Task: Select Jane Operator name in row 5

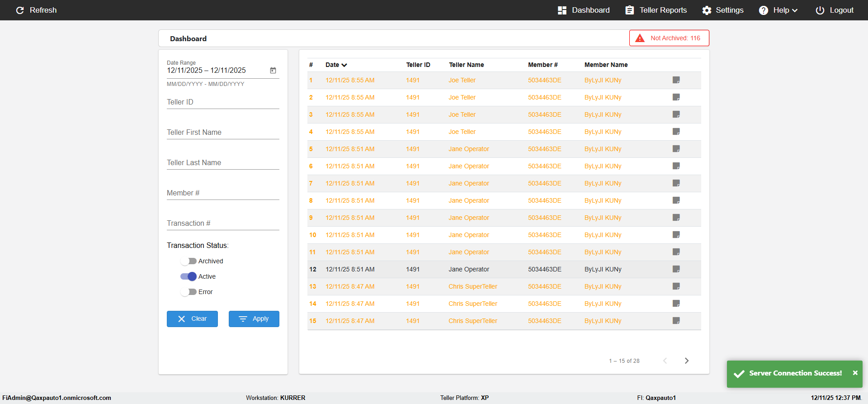Action: pyautogui.click(x=469, y=149)
